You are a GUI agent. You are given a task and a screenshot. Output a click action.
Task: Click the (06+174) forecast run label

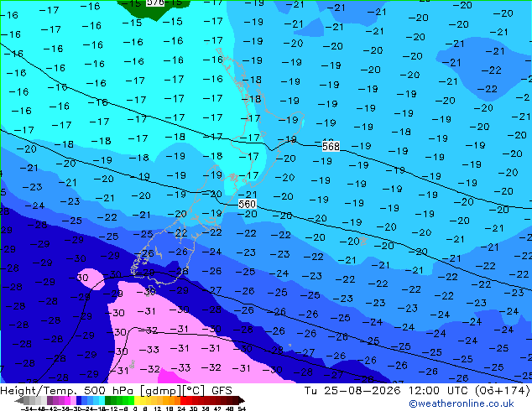(x=503, y=391)
